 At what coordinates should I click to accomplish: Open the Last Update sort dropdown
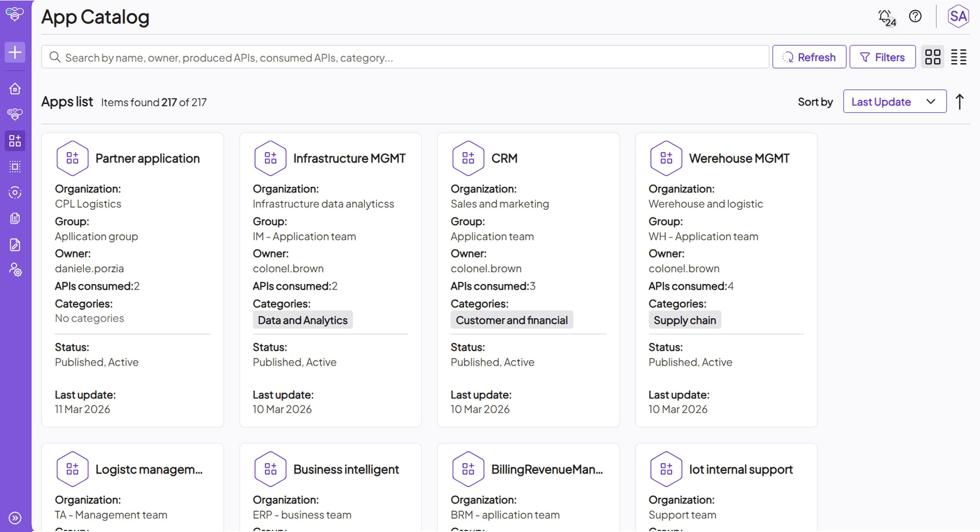[x=895, y=101]
